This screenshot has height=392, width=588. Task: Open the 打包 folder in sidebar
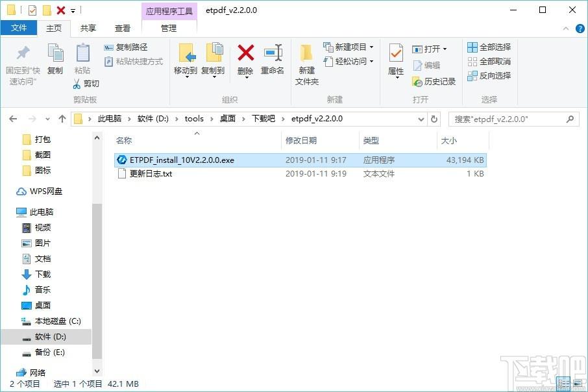[37, 140]
